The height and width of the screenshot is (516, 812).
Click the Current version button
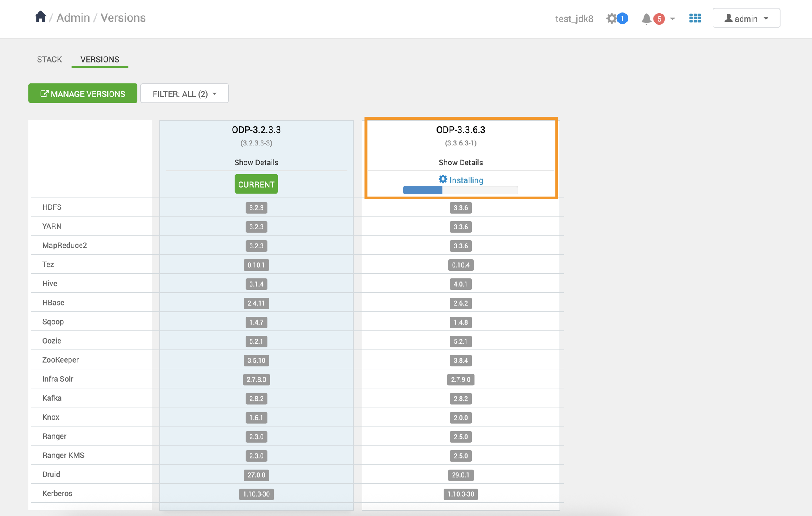tap(256, 184)
